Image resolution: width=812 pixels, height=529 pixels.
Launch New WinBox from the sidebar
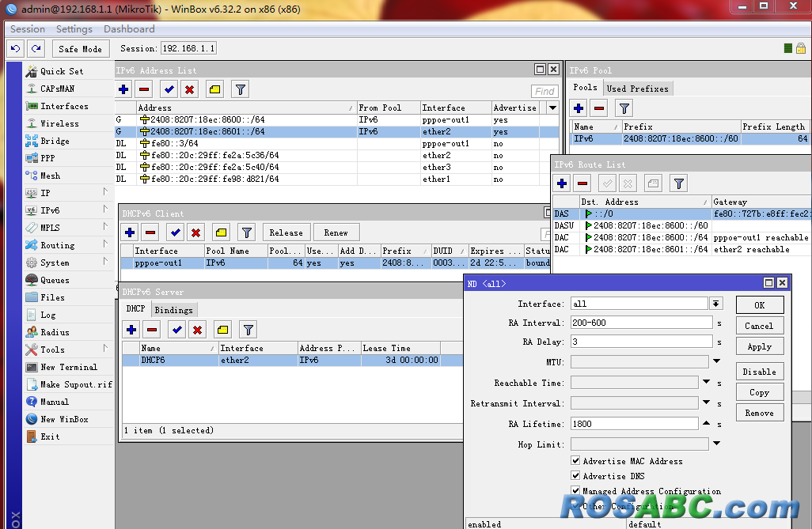[64, 419]
